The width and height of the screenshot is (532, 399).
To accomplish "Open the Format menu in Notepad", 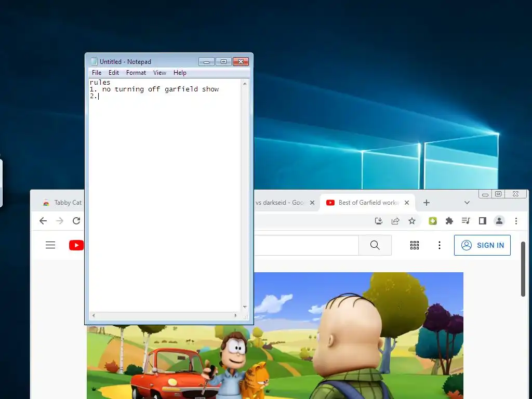I will click(x=136, y=73).
